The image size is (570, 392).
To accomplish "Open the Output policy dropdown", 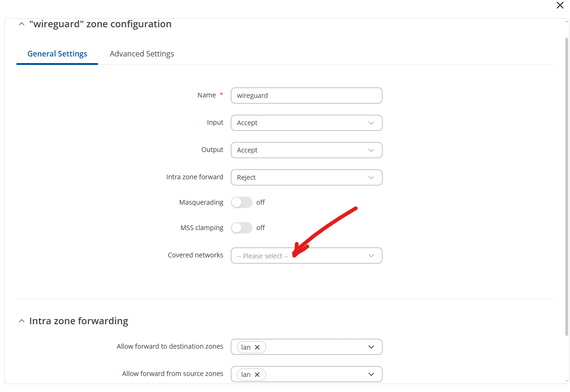I will [x=306, y=150].
